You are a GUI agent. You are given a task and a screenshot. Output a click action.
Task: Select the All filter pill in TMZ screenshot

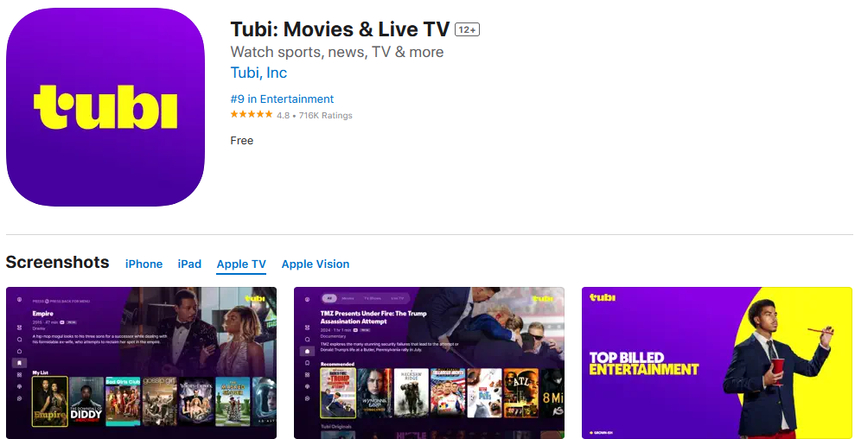pyautogui.click(x=329, y=298)
